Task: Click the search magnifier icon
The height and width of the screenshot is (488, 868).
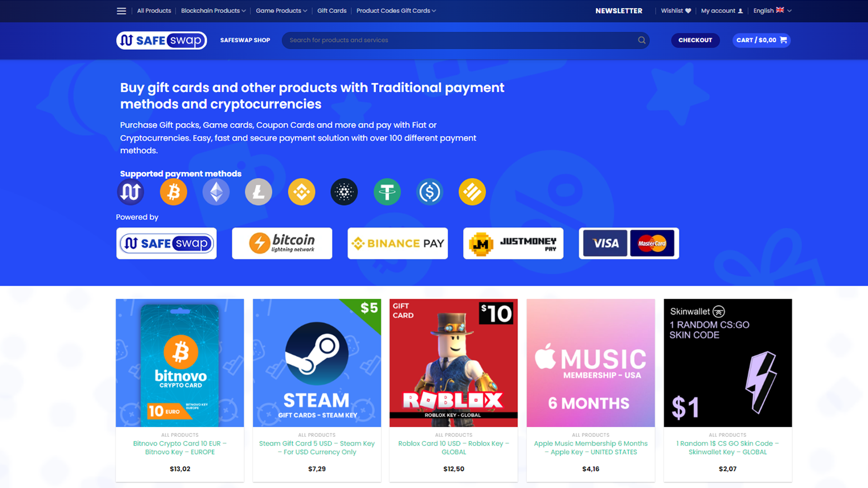Action: tap(642, 40)
